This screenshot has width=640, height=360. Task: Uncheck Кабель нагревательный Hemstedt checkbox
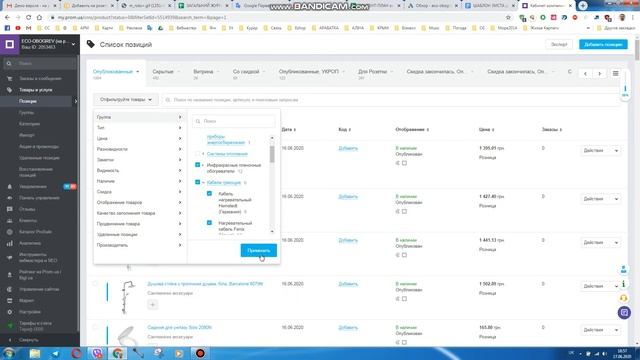(209, 193)
